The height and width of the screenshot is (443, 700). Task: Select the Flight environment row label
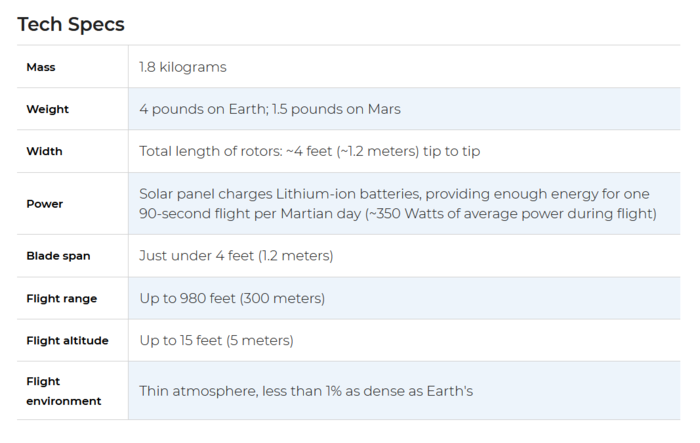point(63,391)
